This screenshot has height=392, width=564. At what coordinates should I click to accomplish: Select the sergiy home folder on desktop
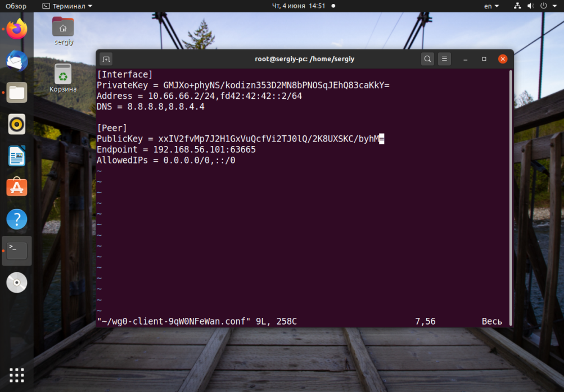(x=63, y=31)
